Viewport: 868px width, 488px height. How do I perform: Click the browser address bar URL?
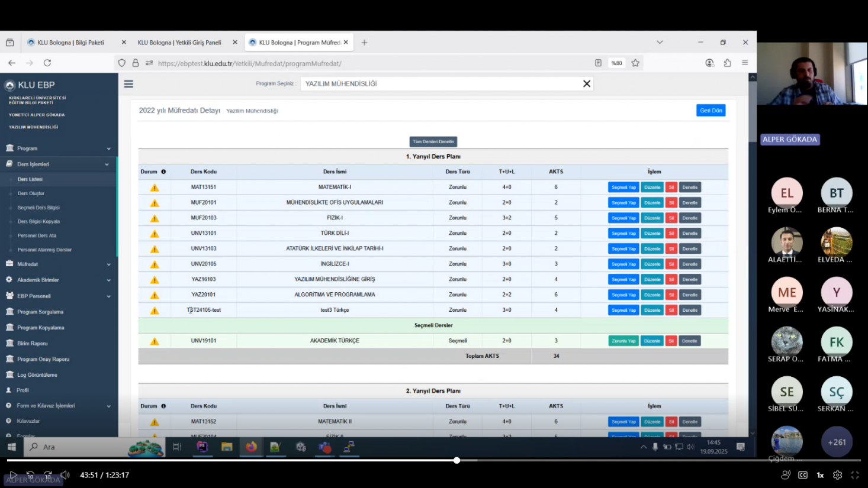249,63
